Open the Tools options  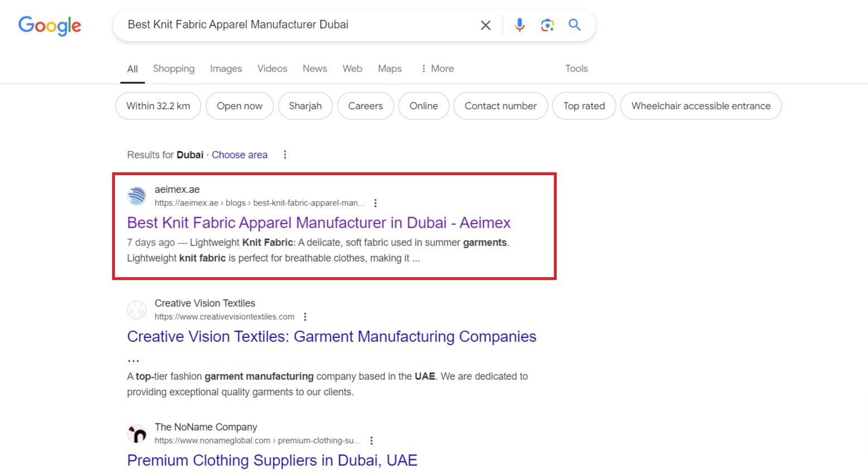click(576, 69)
